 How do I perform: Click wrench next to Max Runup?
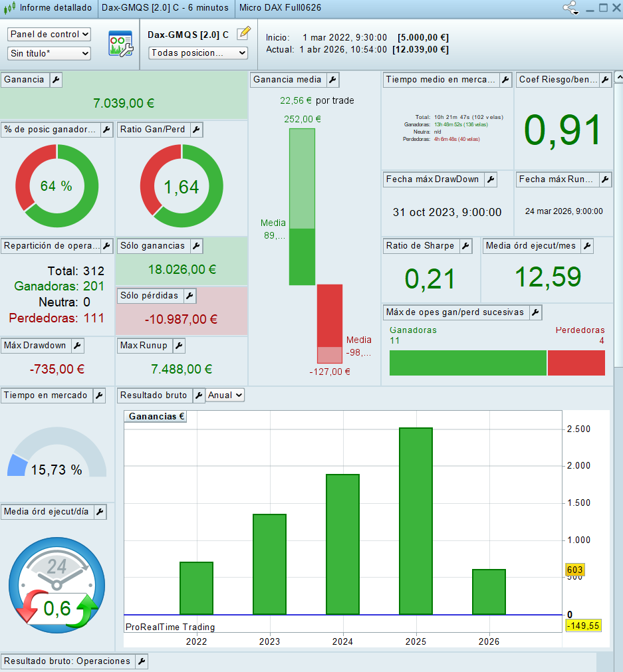tap(178, 346)
